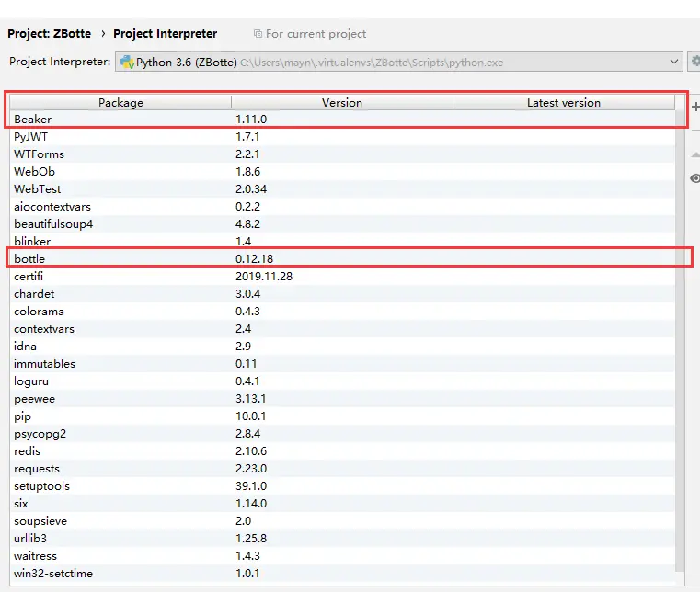
Task: Click version 2.0.34 in the table
Action: pos(251,188)
